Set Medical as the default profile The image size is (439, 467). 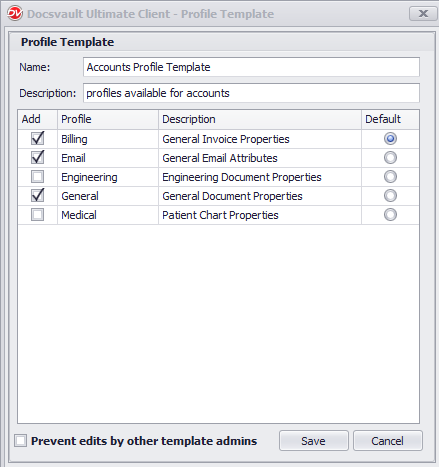[390, 215]
